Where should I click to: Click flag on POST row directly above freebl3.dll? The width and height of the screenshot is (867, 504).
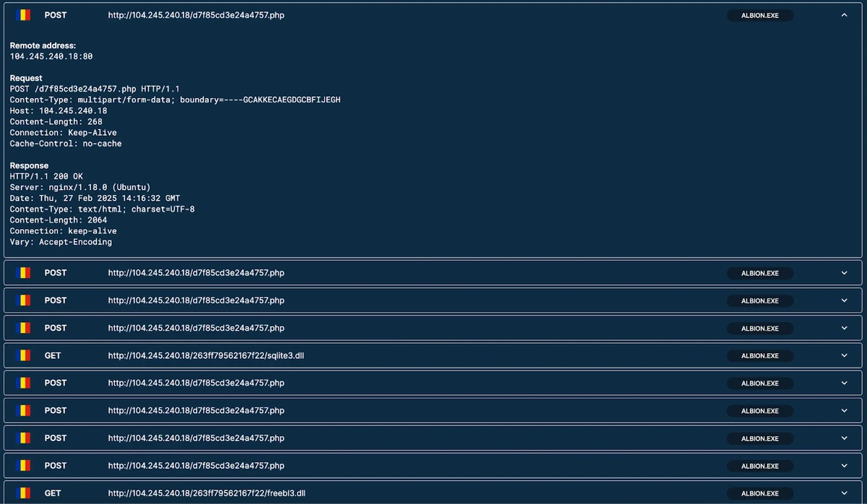click(x=23, y=466)
